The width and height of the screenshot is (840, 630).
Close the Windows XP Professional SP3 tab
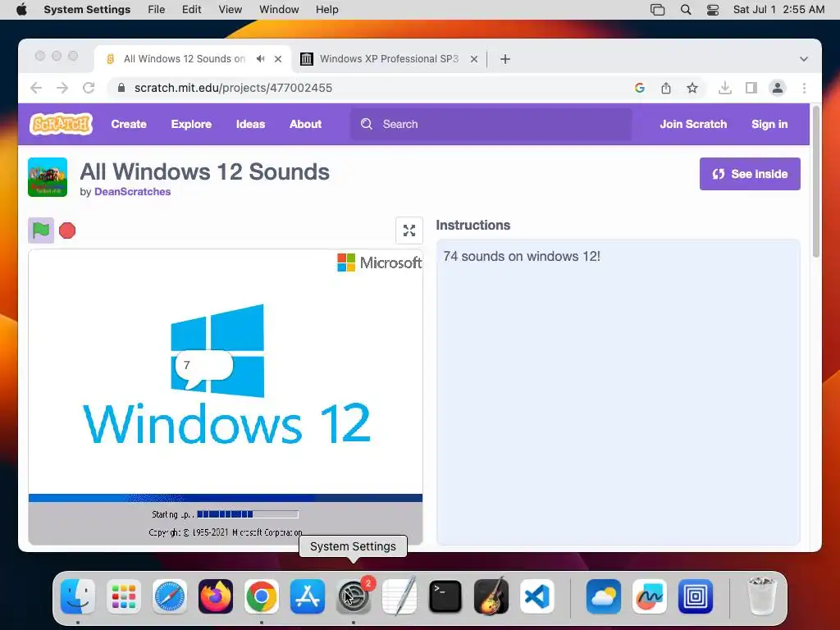point(474,59)
